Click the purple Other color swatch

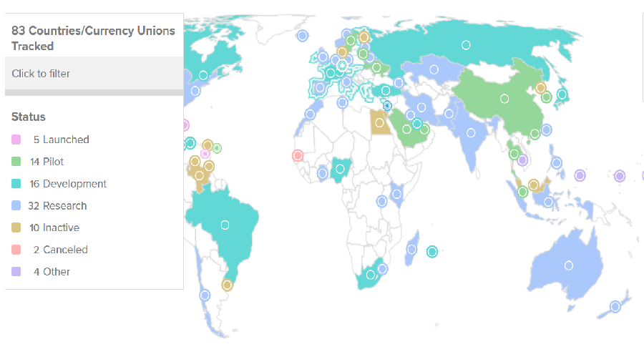(x=16, y=272)
